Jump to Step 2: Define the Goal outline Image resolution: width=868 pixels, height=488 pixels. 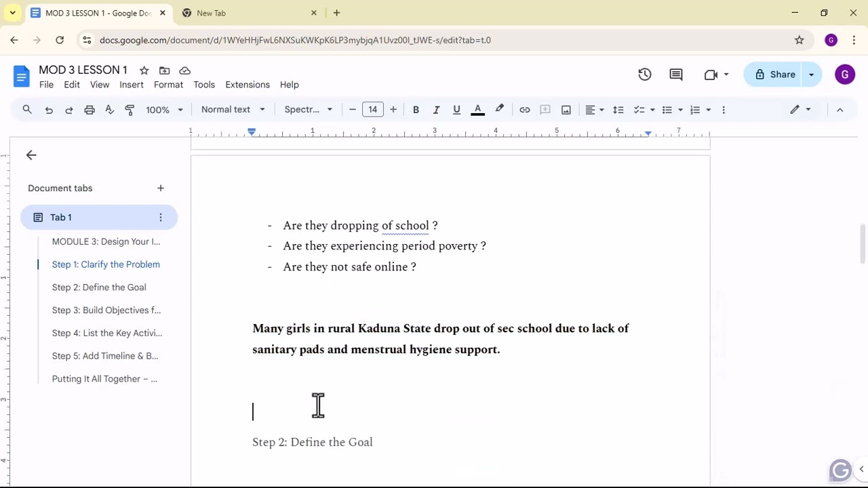[99, 287]
